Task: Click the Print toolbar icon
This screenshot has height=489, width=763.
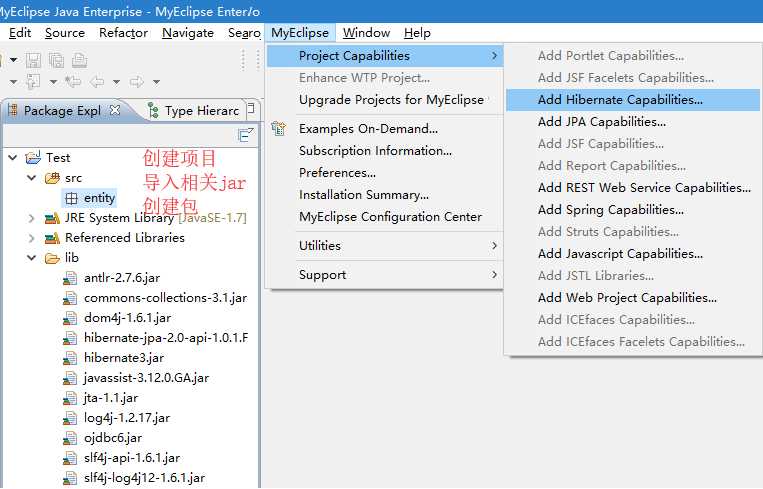Action: point(79,60)
